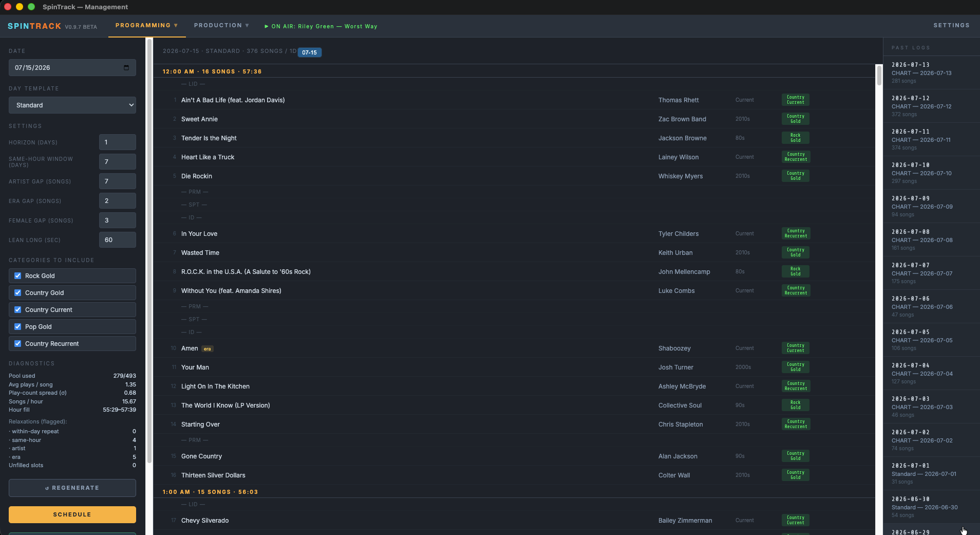Screen dimensions: 980x535
Task: Click the orange Schedule button
Action: click(x=72, y=514)
